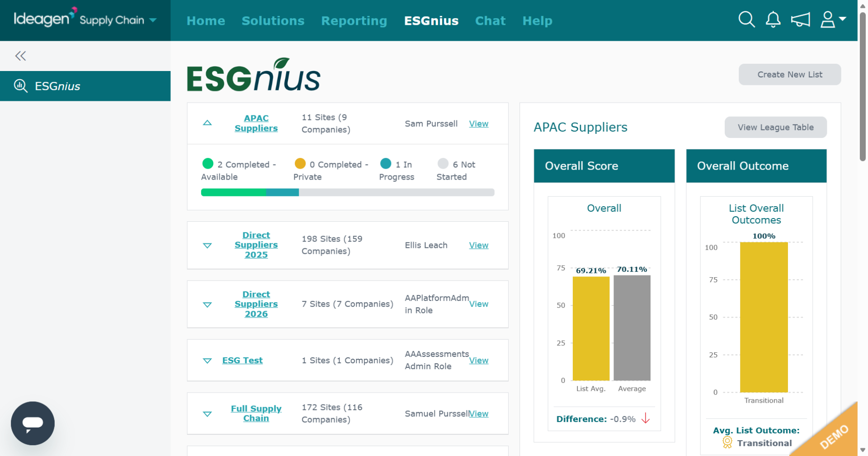
Task: Select the ESGnius nav item
Action: click(431, 21)
